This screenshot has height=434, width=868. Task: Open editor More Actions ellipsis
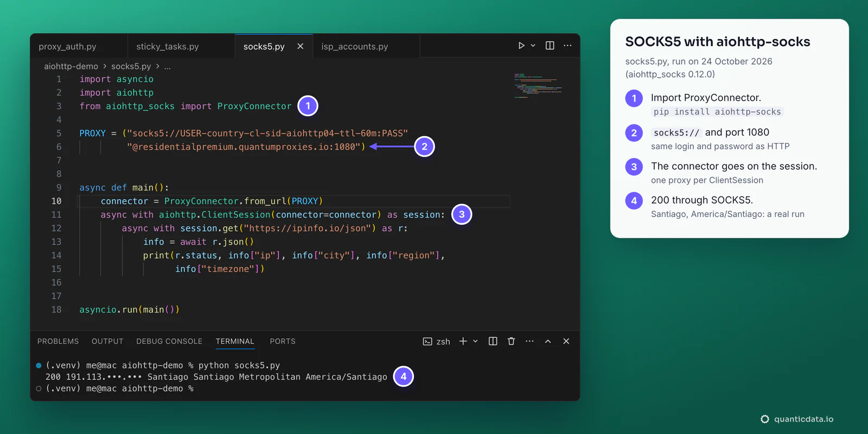tap(567, 46)
